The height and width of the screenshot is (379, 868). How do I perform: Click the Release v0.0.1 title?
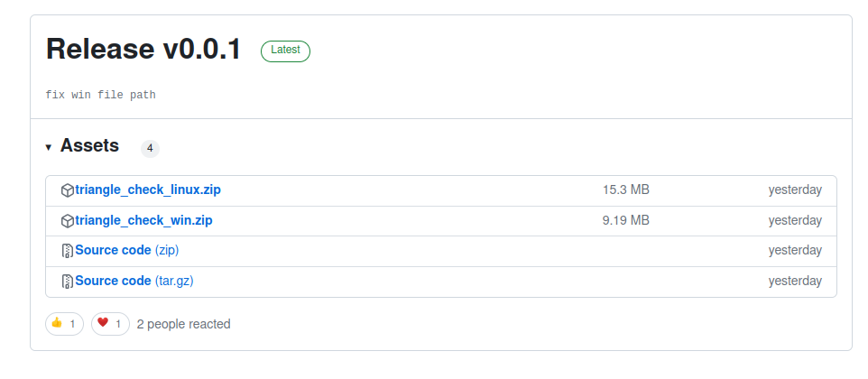tap(143, 51)
